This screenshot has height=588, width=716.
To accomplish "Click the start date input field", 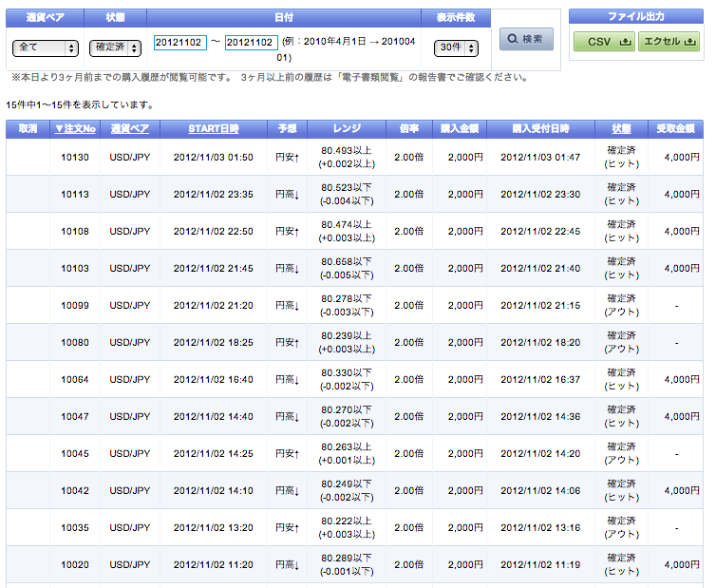I will click(179, 43).
